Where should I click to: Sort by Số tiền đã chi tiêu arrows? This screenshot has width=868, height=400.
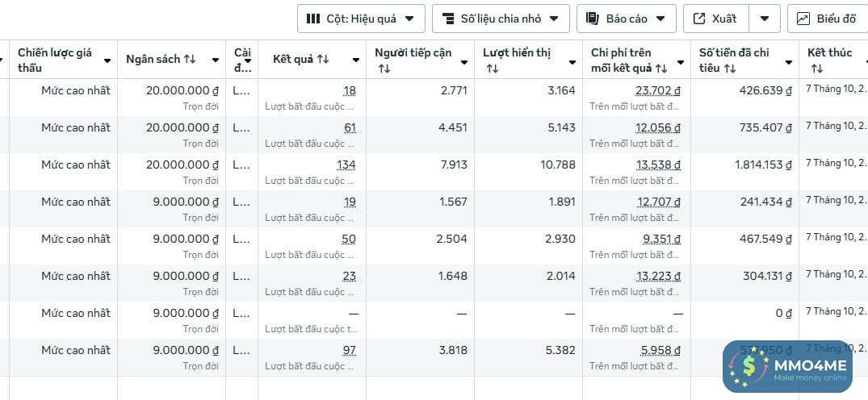click(730, 69)
